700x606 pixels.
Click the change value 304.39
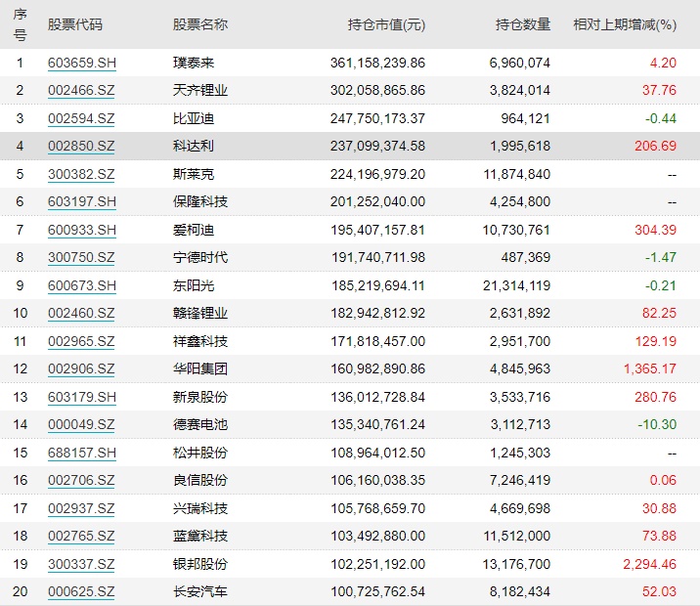655,230
